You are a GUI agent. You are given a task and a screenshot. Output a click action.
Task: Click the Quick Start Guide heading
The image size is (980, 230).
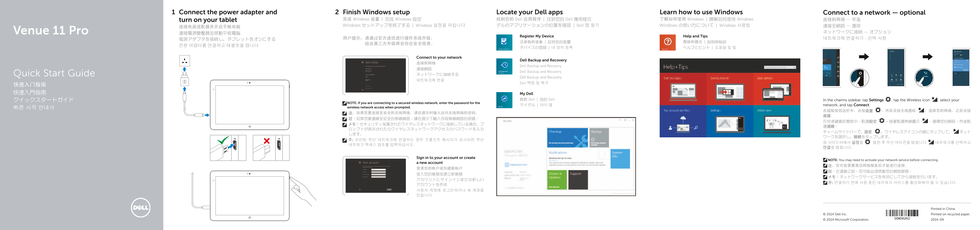pyautogui.click(x=54, y=73)
